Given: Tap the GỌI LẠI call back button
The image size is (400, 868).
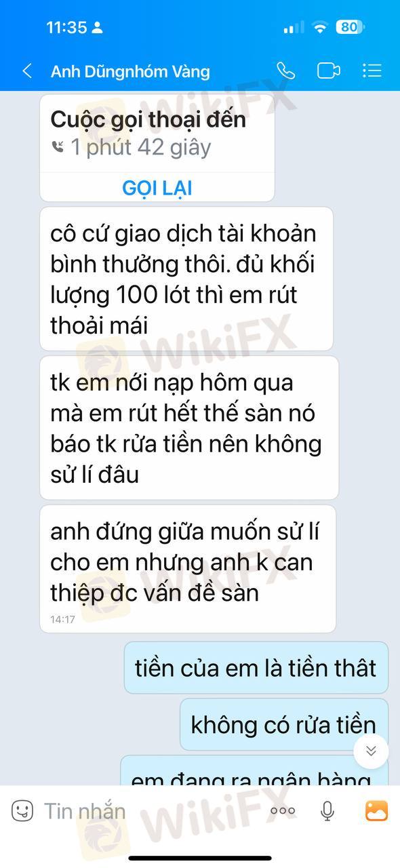Looking at the screenshot, I should pos(157,188).
